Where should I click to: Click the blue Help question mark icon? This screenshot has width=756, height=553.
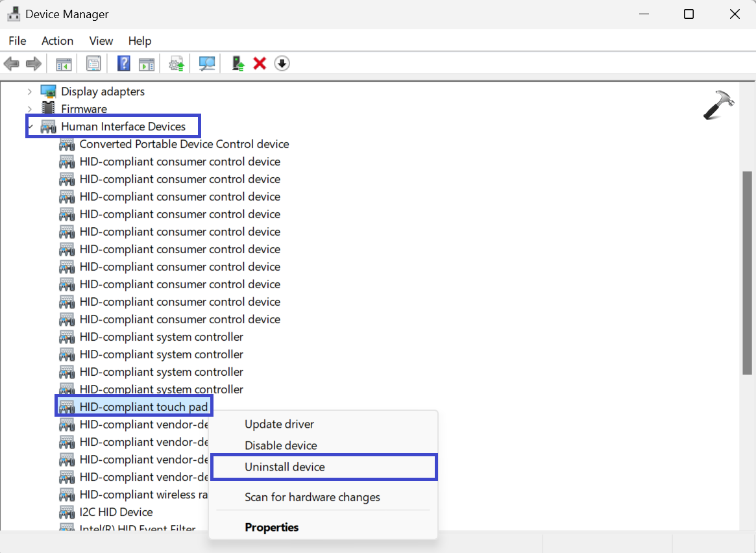point(123,64)
